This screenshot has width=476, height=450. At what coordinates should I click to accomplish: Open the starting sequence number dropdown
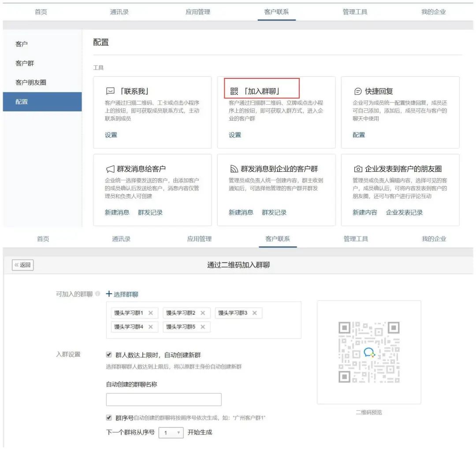coord(171,433)
